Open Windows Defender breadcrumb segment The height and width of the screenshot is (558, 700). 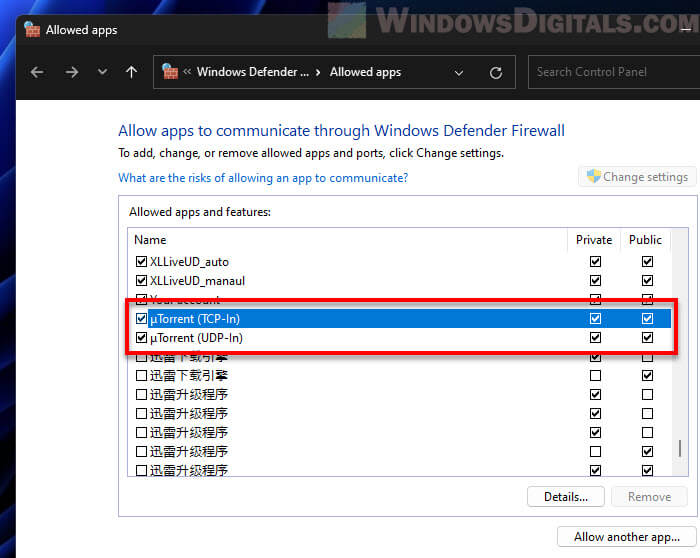click(253, 72)
